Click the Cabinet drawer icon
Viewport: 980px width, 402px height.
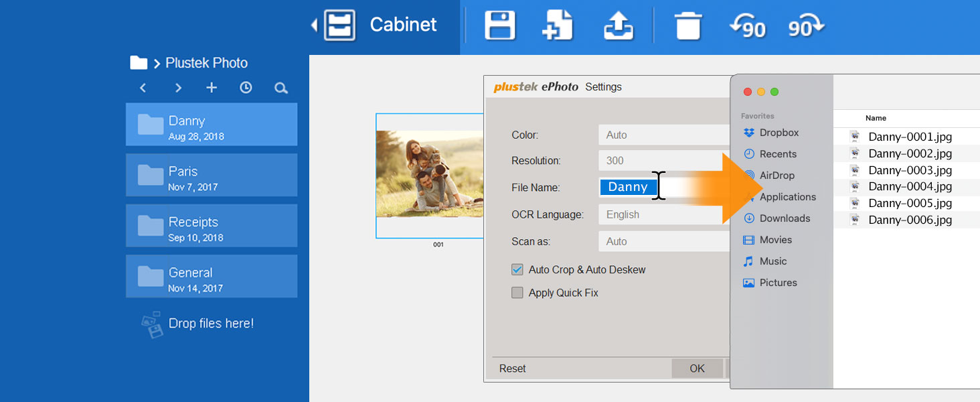point(340,25)
